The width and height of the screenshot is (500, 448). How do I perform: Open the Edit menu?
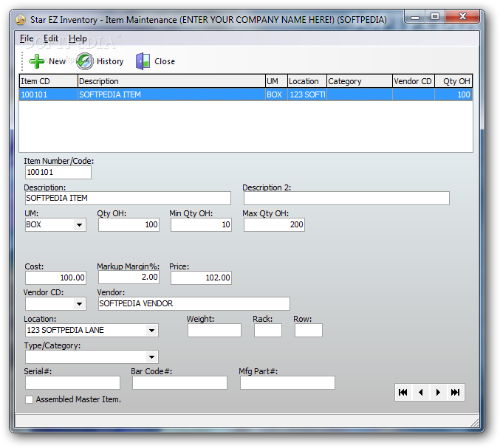coord(51,38)
